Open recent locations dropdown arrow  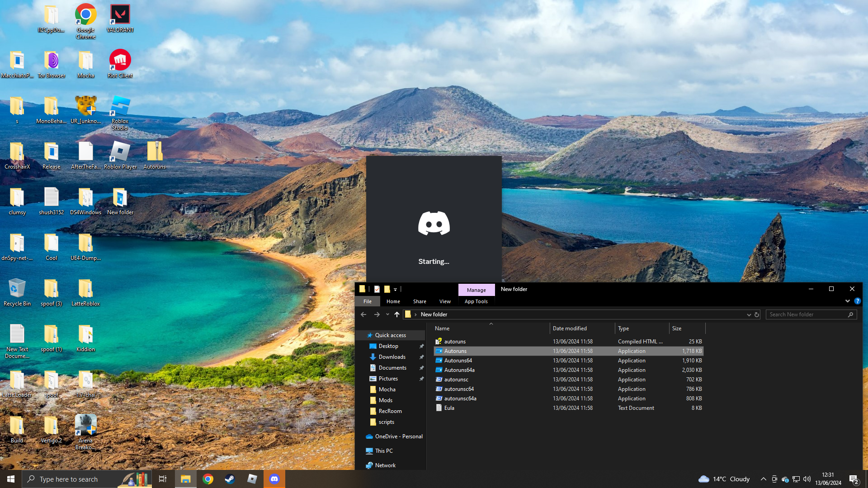click(x=387, y=314)
